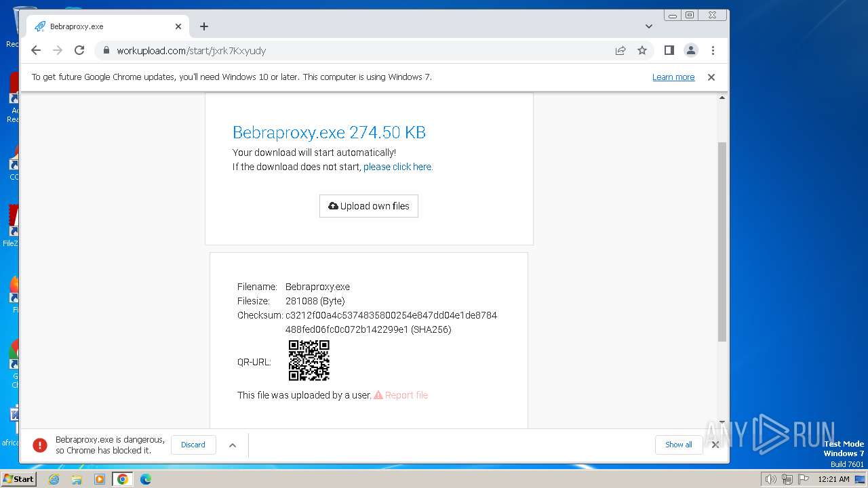Viewport: 868px width, 488px height.
Task: Select the Bebraproxy.exe browser tab
Action: (107, 26)
